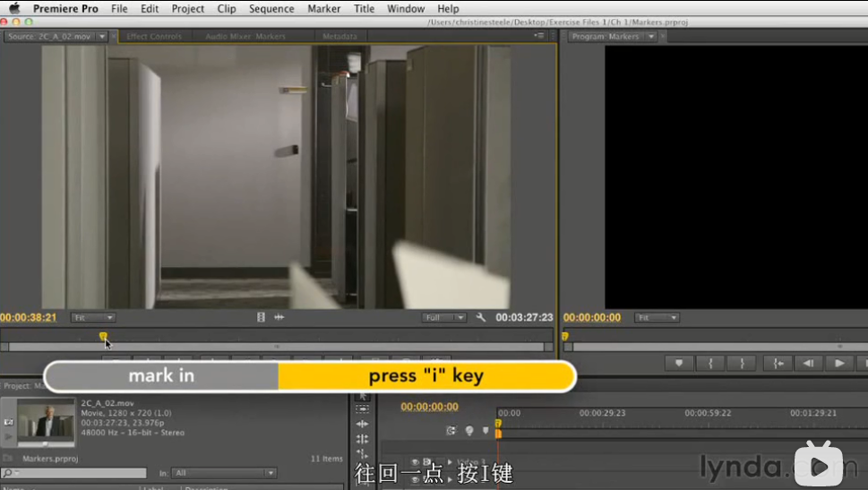Click Mark In brace button in Program monitor
This screenshot has height=490, width=868.
[710, 363]
